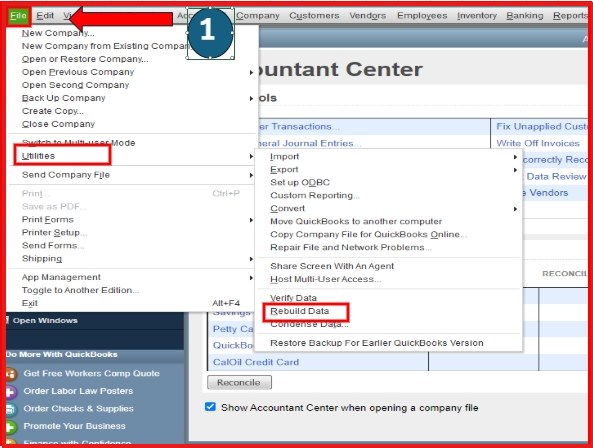The height and width of the screenshot is (448, 593).
Task: Open Write Off Invoices link
Action: (x=538, y=143)
